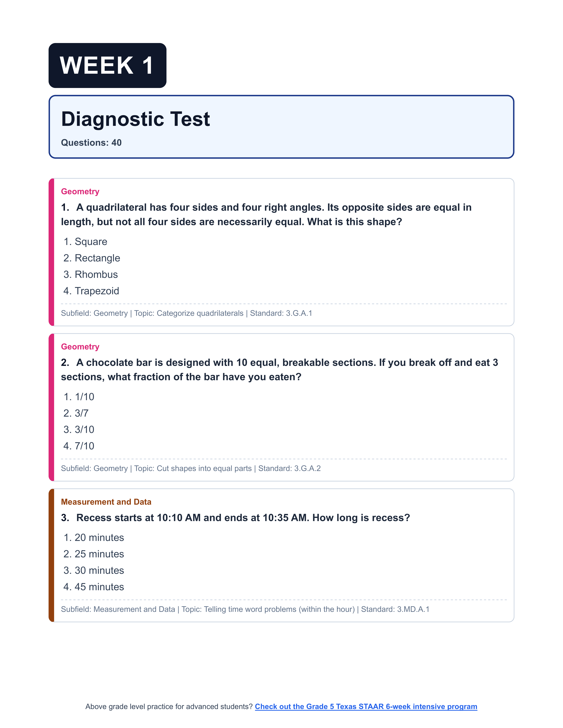
Task: Choose 25 minutes as the answer
Action: 99,554
